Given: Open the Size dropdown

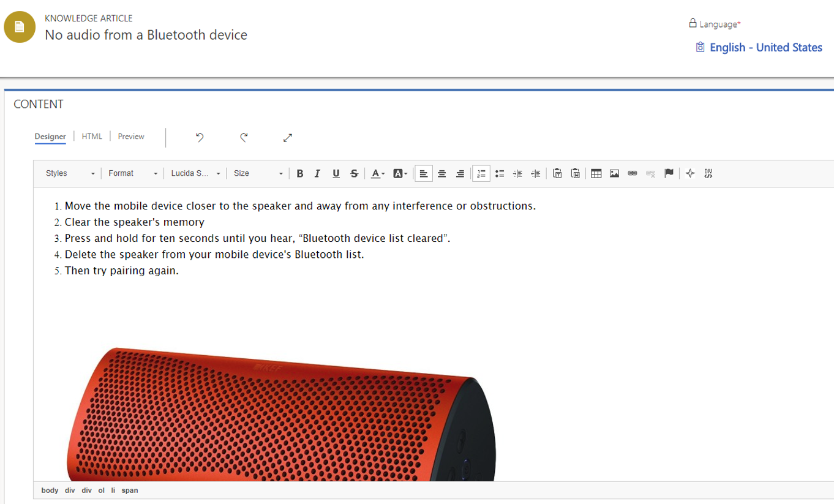Looking at the screenshot, I should 258,174.
